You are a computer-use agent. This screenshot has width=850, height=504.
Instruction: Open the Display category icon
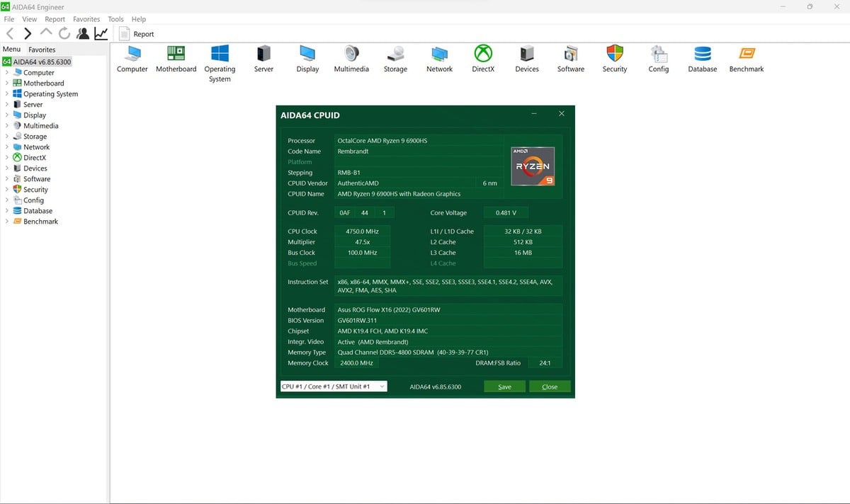(307, 59)
